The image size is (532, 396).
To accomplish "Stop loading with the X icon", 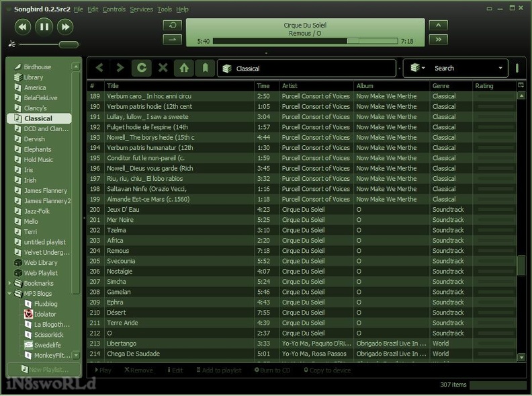I will tap(163, 68).
